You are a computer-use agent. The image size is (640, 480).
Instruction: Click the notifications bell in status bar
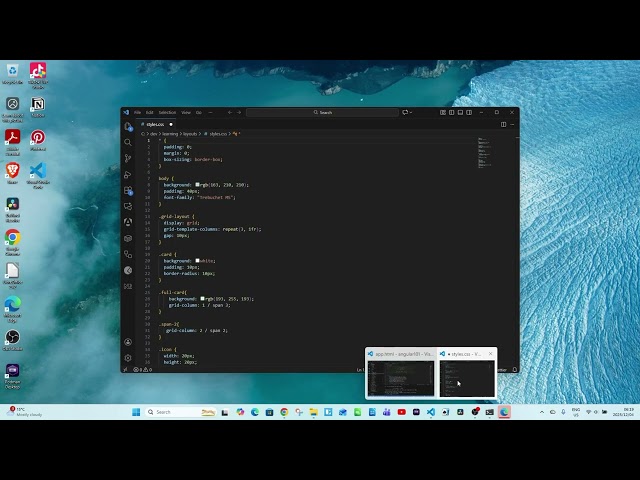tap(515, 370)
